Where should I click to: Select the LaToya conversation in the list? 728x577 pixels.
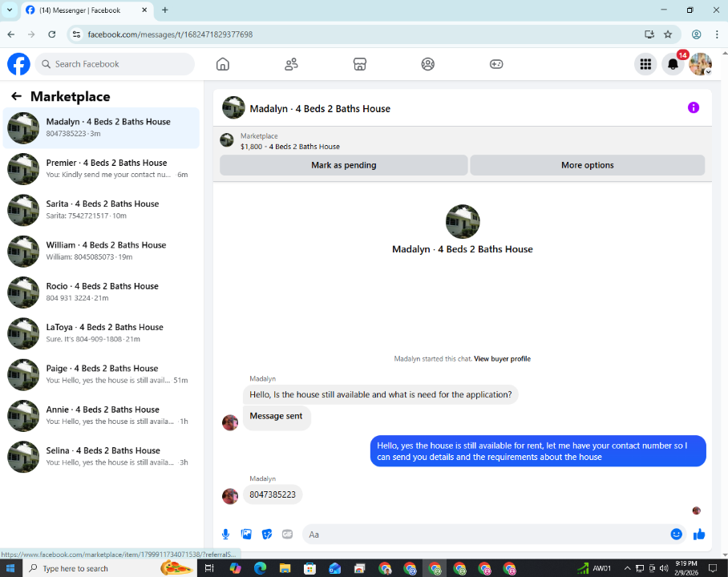coord(101,333)
